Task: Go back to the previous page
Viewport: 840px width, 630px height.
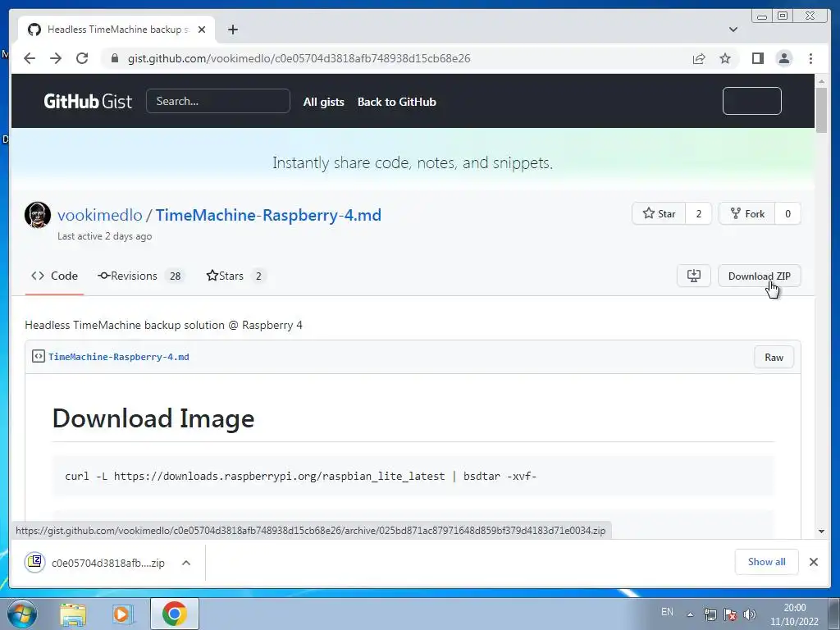Action: [30, 58]
